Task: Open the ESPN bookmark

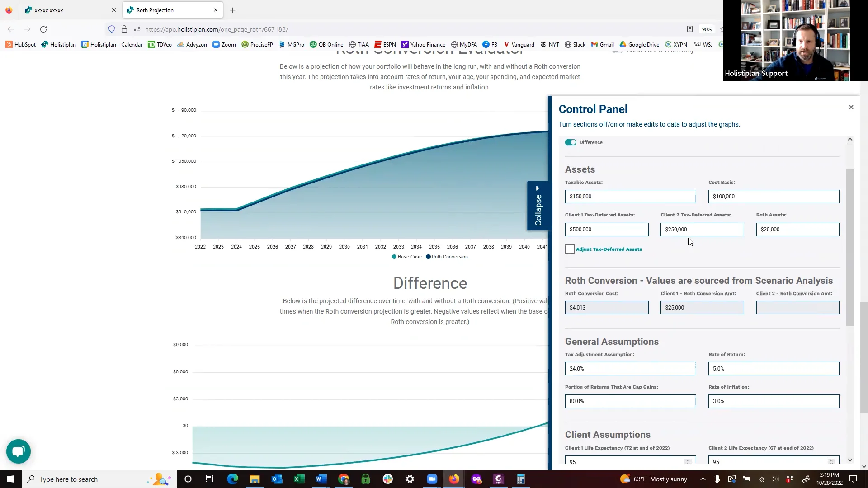Action: (x=385, y=44)
